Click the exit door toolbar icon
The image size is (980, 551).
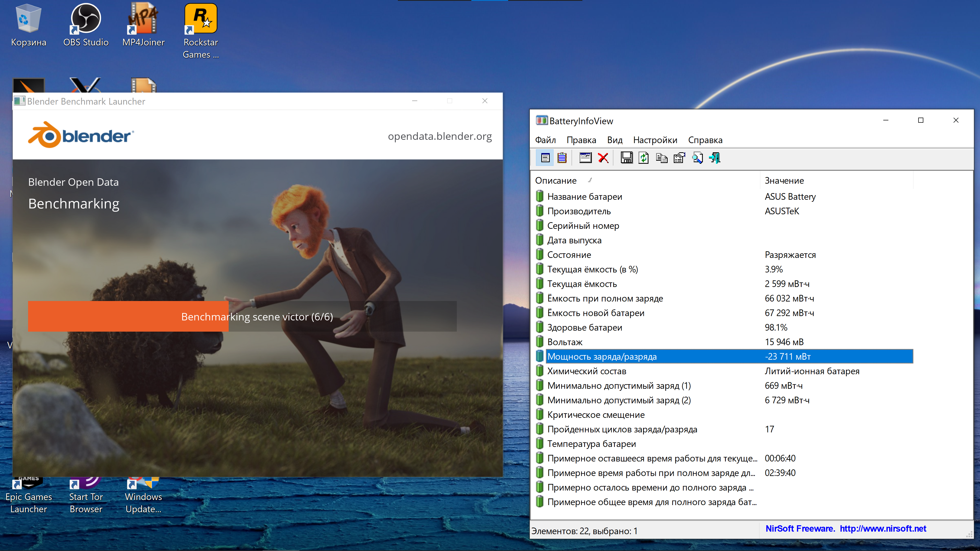tap(715, 158)
